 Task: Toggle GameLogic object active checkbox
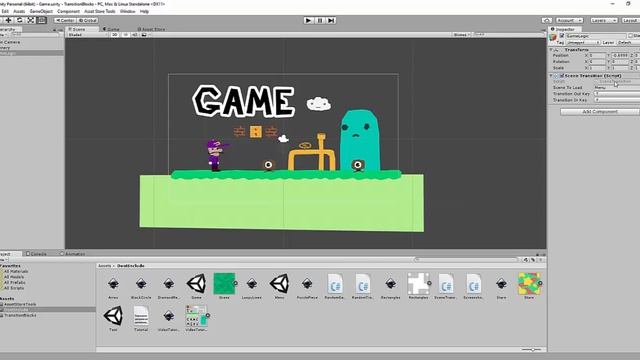coord(562,36)
